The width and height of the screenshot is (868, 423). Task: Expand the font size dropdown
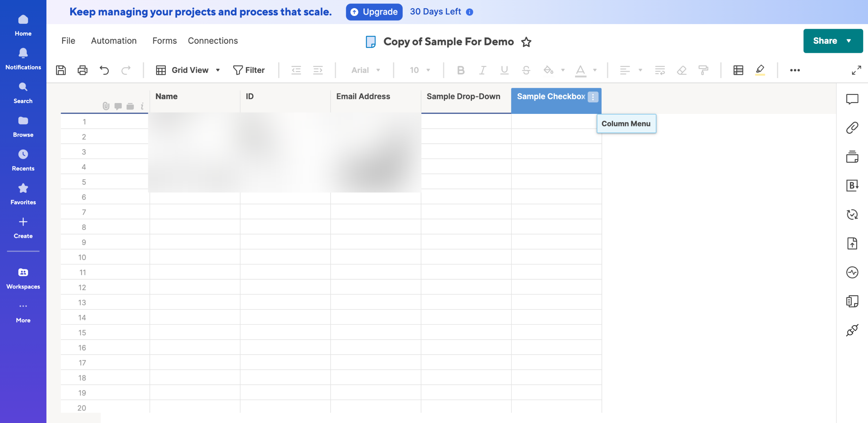[x=428, y=70]
